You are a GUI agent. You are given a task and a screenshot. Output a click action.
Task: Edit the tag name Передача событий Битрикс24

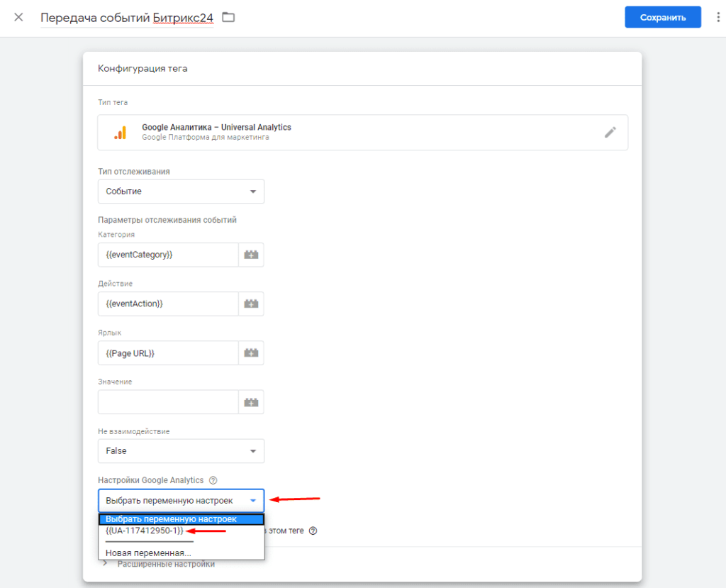click(127, 18)
